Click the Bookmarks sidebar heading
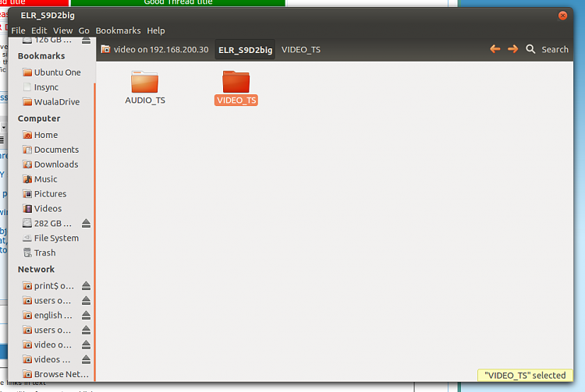The height and width of the screenshot is (392, 585). pyautogui.click(x=41, y=56)
